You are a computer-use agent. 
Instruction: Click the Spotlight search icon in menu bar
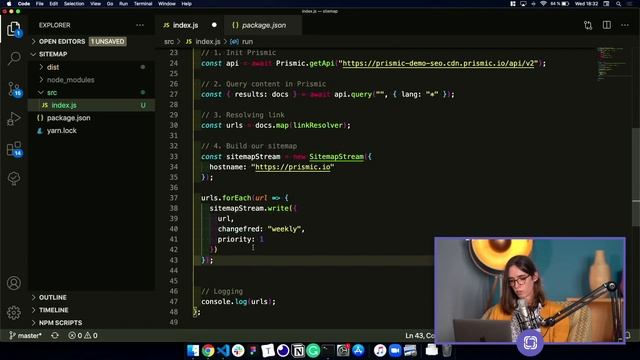click(618, 4)
